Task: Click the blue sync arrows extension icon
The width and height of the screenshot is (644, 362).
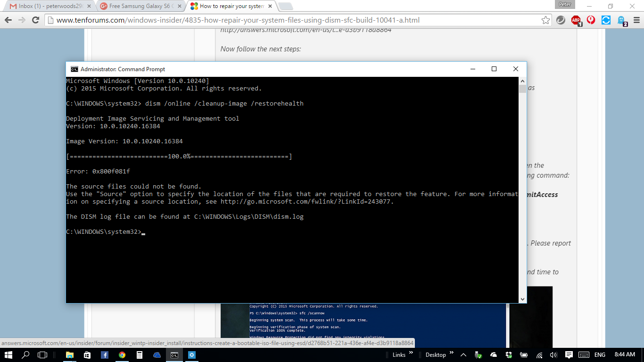Action: [606, 20]
